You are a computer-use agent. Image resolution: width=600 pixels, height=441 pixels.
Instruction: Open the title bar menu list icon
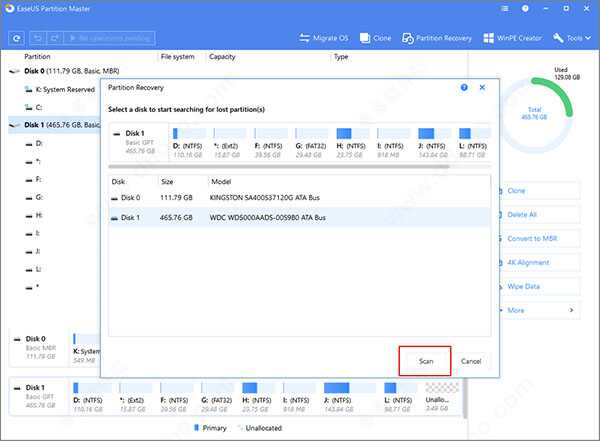point(505,8)
